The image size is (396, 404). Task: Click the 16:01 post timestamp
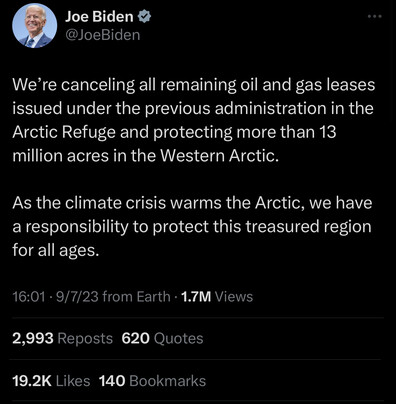(x=28, y=296)
